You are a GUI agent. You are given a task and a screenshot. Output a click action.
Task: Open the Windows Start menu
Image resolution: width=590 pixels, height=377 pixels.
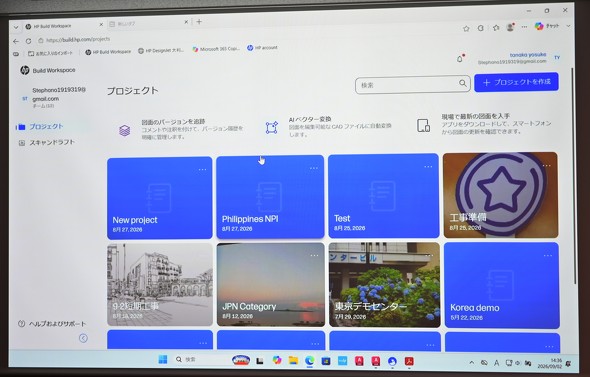(163, 359)
